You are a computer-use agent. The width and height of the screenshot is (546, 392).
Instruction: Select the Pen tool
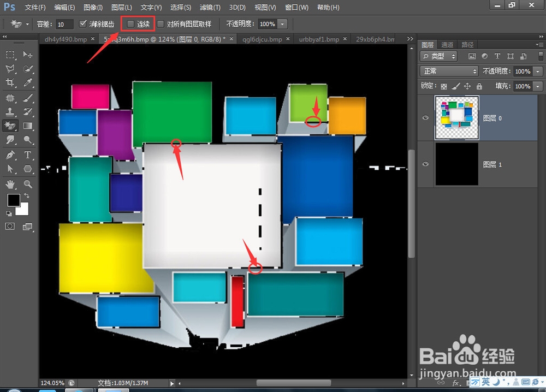[x=10, y=155]
